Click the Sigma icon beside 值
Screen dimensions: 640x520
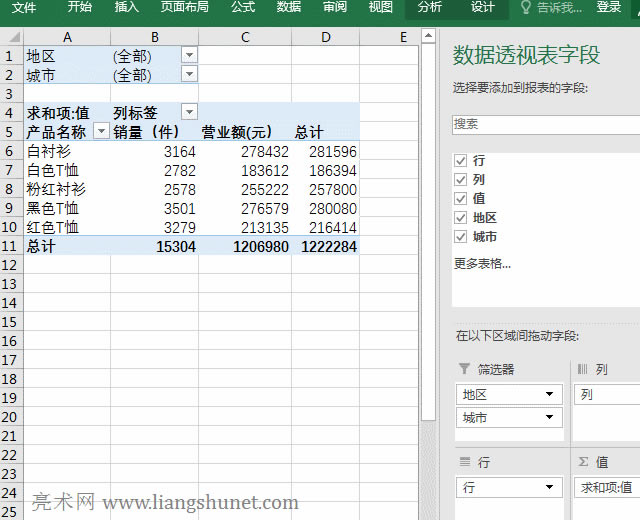tap(583, 461)
